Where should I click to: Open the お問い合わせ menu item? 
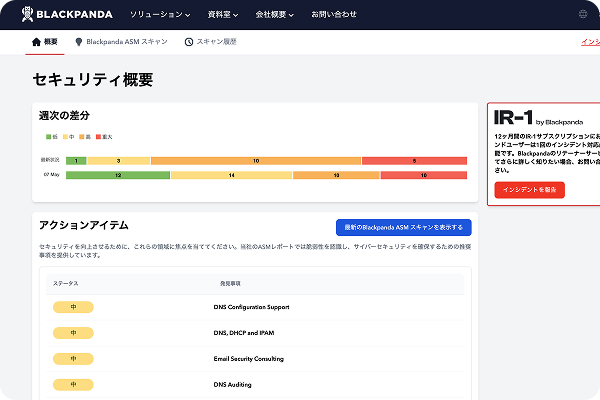[x=334, y=14]
